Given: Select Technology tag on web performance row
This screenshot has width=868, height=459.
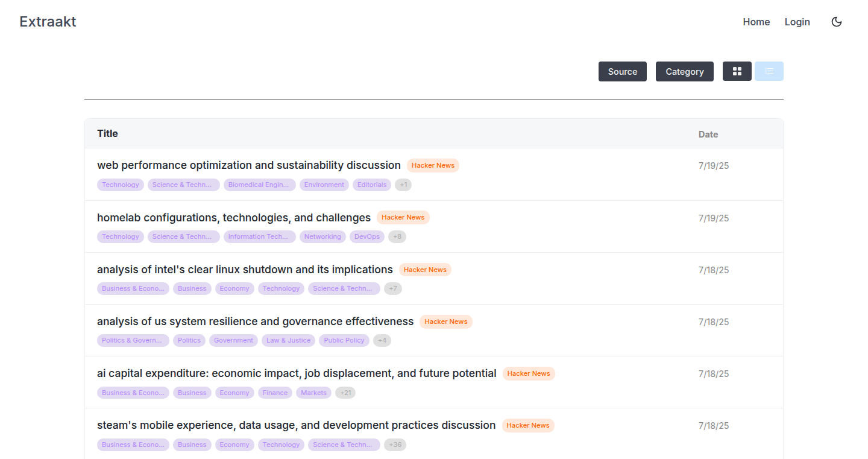Looking at the screenshot, I should (121, 185).
